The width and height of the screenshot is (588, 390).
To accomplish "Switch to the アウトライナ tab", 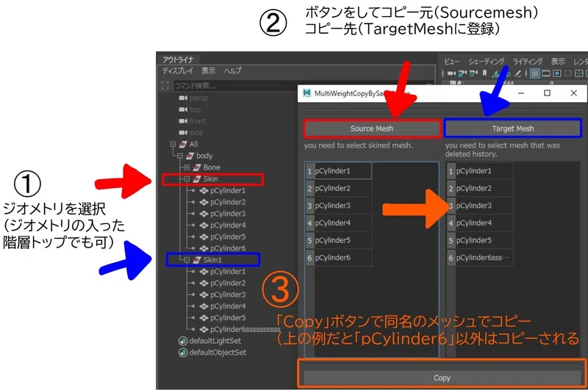I will (179, 59).
